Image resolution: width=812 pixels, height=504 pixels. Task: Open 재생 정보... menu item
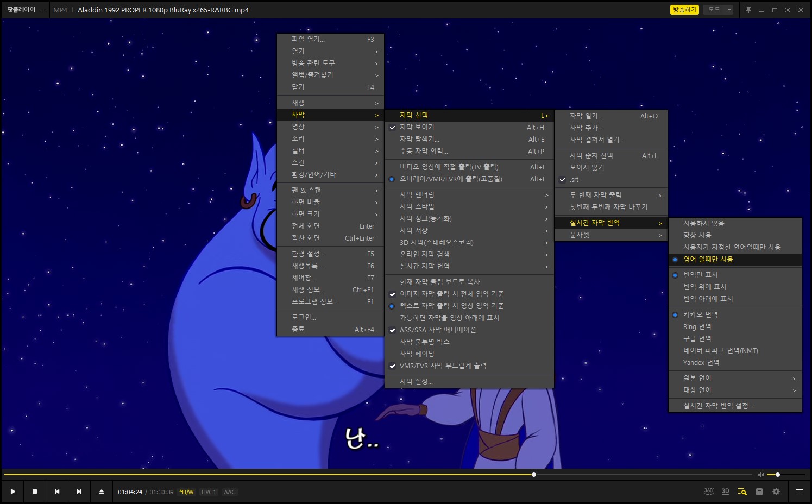(x=330, y=289)
